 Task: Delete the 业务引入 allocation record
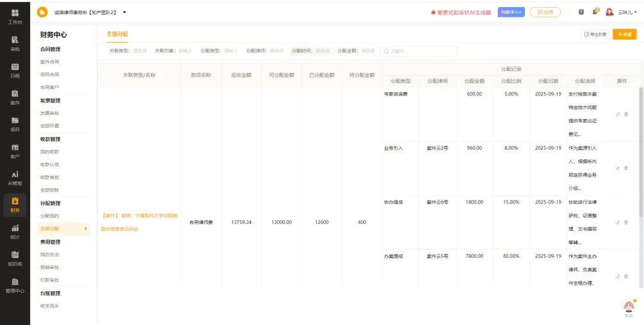626,168
